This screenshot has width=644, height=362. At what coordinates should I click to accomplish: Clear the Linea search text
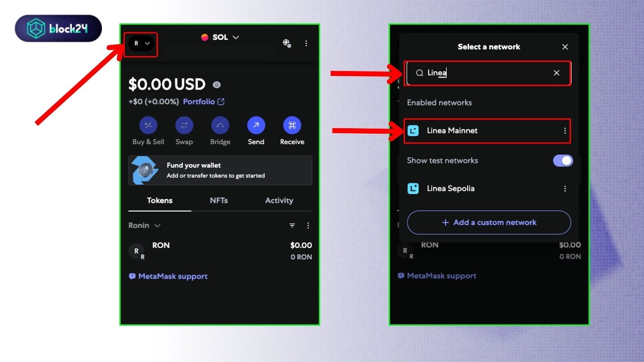(556, 73)
